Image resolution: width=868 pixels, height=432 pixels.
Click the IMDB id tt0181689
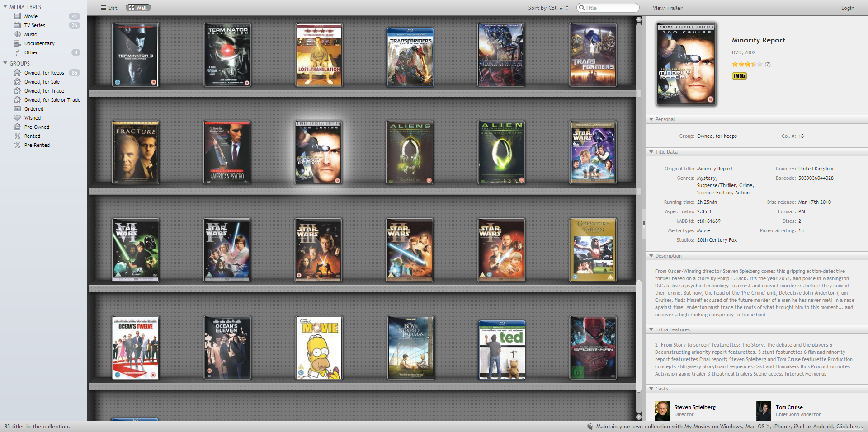(x=708, y=221)
